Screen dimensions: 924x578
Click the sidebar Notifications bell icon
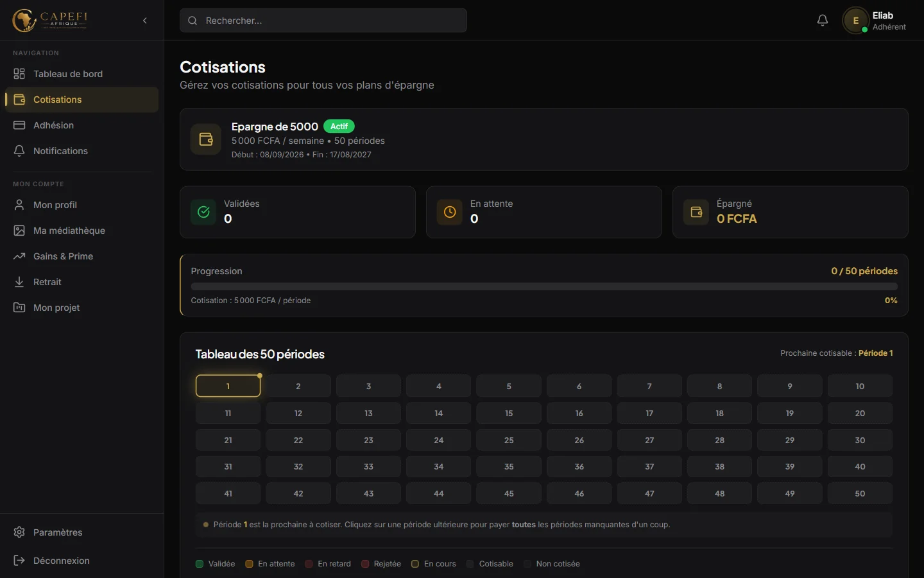(x=19, y=151)
